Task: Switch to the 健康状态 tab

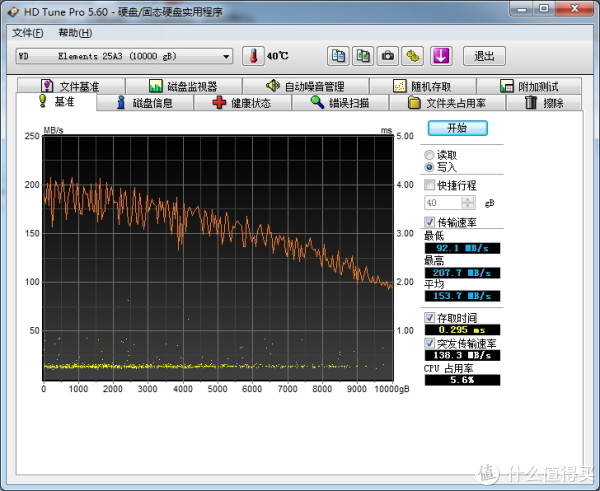Action: click(242, 103)
